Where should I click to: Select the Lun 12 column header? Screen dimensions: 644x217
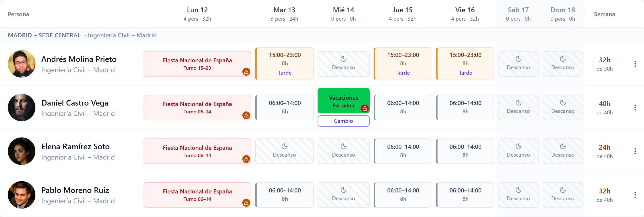[x=197, y=14]
